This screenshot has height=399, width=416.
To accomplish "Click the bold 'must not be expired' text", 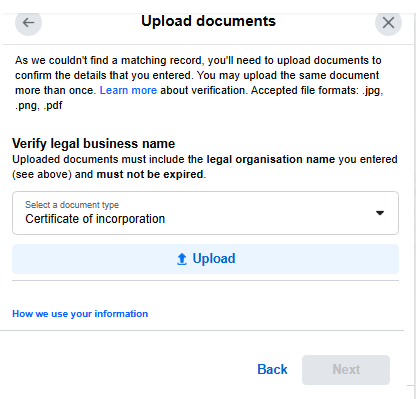I will point(150,174).
